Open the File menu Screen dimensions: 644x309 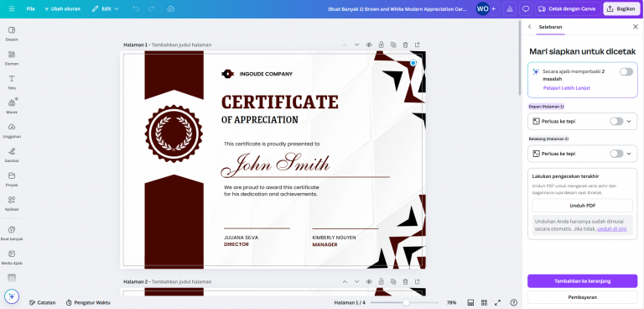31,8
